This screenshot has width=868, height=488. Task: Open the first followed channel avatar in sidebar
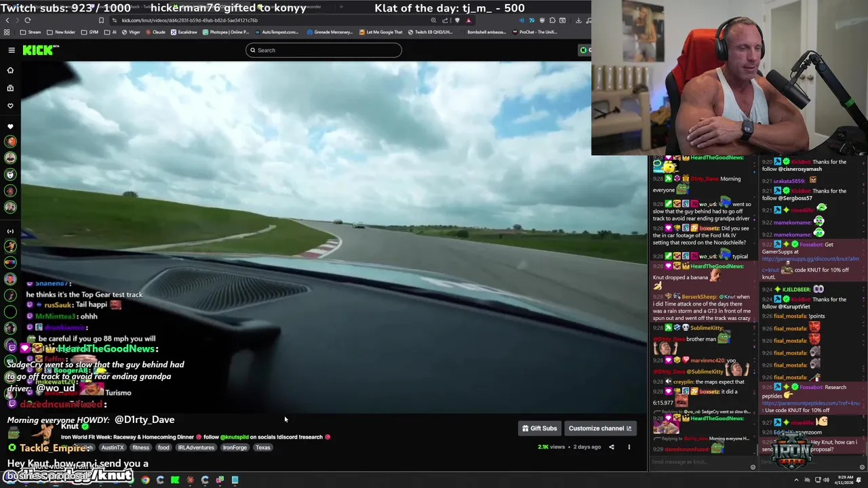pos(10,142)
